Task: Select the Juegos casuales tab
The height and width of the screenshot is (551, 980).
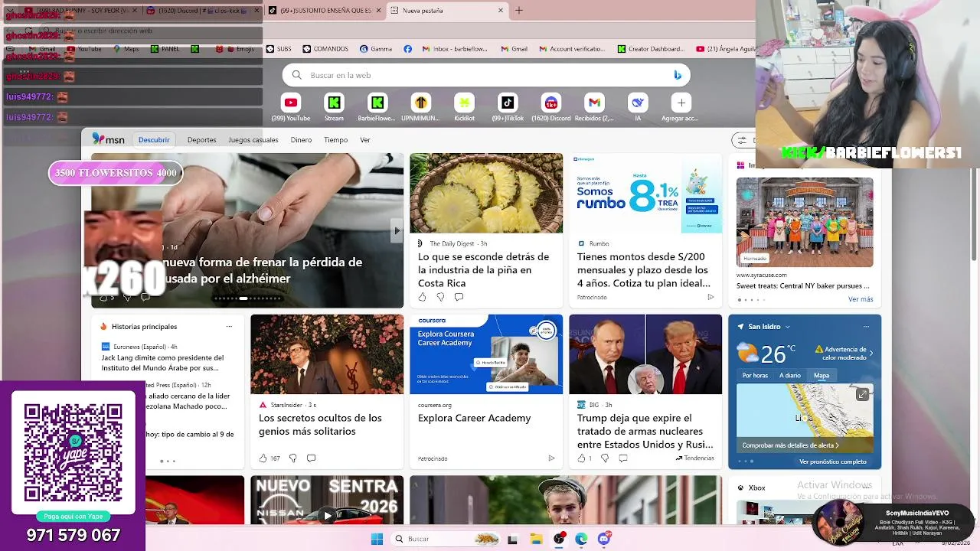Action: click(x=253, y=140)
